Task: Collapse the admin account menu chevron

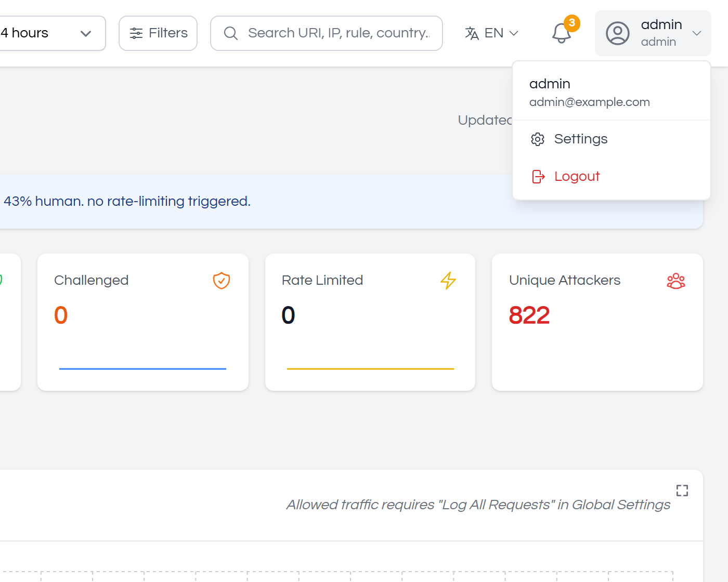Action: (x=697, y=33)
